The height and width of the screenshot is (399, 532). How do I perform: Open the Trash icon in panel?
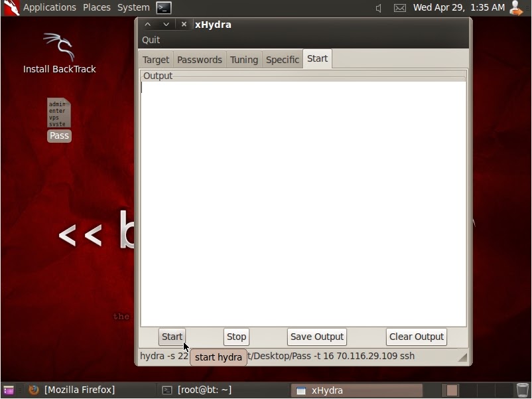click(523, 390)
